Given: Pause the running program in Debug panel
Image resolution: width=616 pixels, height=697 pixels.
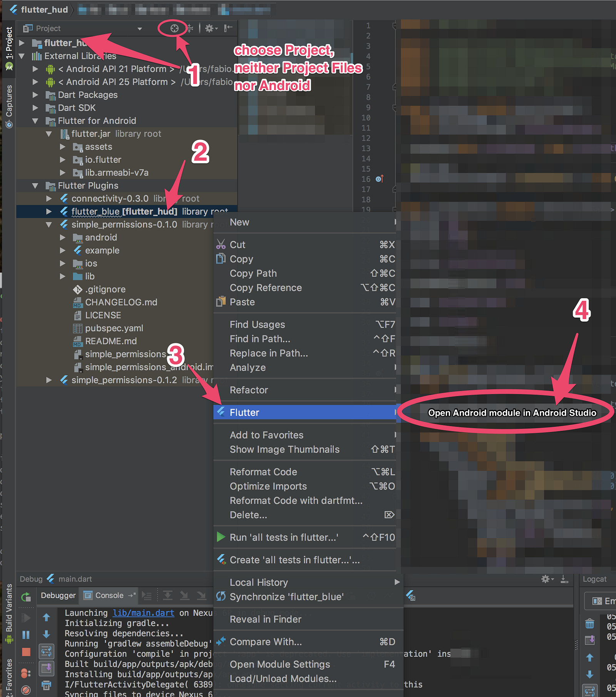Looking at the screenshot, I should [x=26, y=635].
